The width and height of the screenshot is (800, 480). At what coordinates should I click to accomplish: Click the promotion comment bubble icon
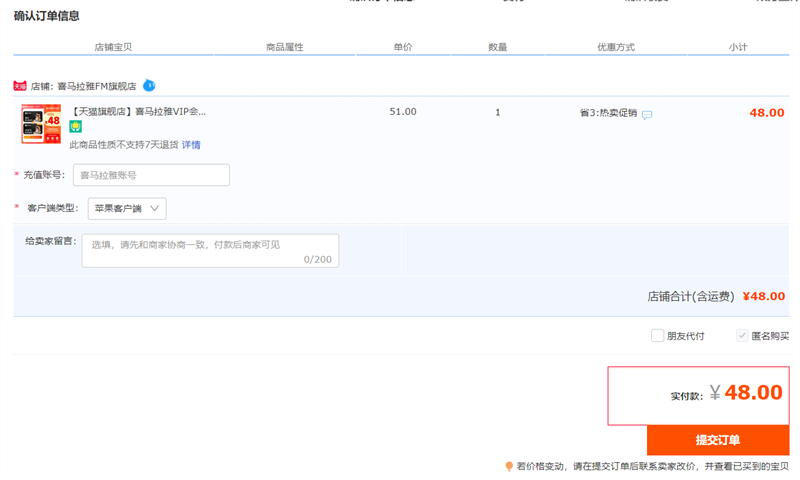647,114
